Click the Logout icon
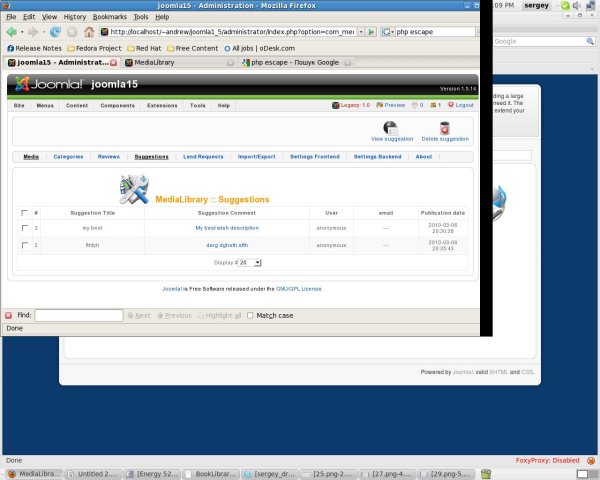This screenshot has height=480, width=600. (x=451, y=104)
